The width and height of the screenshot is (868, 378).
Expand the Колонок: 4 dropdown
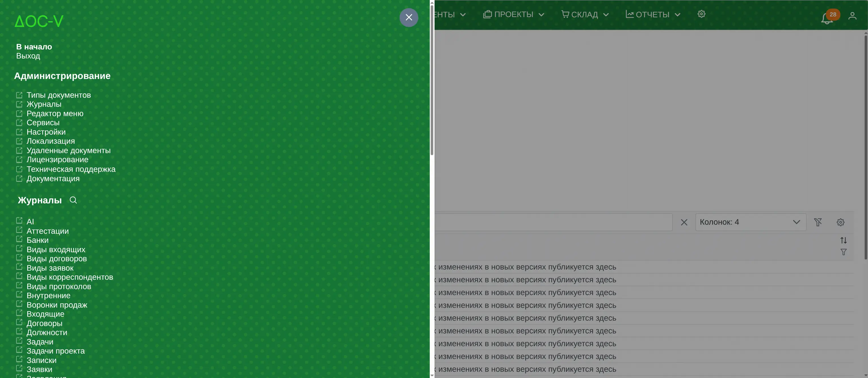click(750, 222)
